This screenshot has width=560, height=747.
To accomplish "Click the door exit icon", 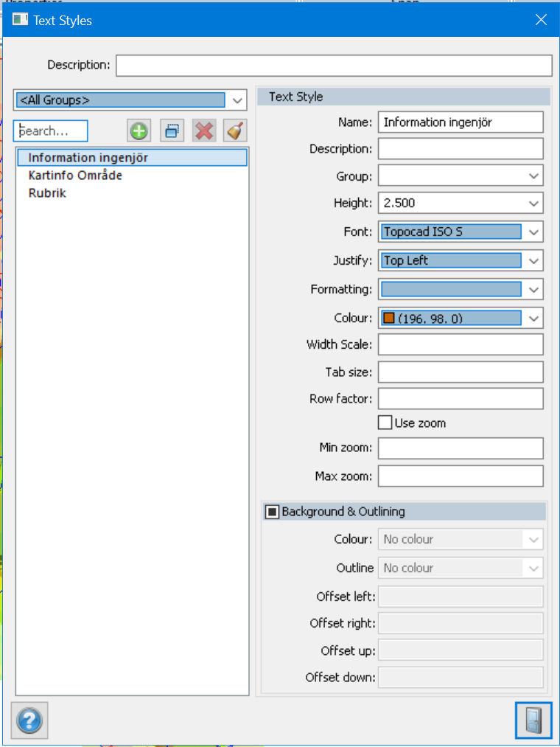I will coord(533,720).
